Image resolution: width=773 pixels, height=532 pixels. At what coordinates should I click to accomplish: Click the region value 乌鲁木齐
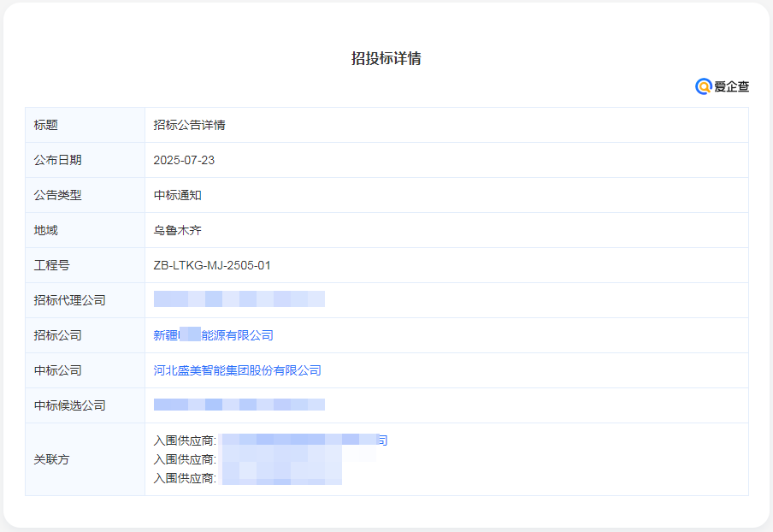[x=177, y=230]
